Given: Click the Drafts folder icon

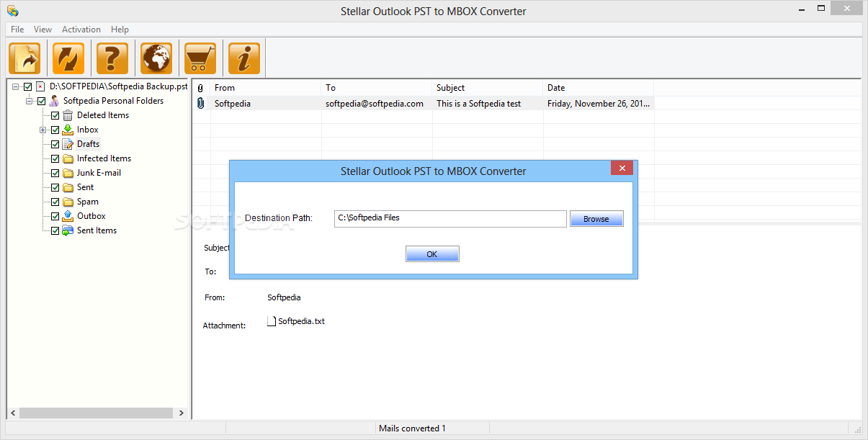Looking at the screenshot, I should point(68,144).
